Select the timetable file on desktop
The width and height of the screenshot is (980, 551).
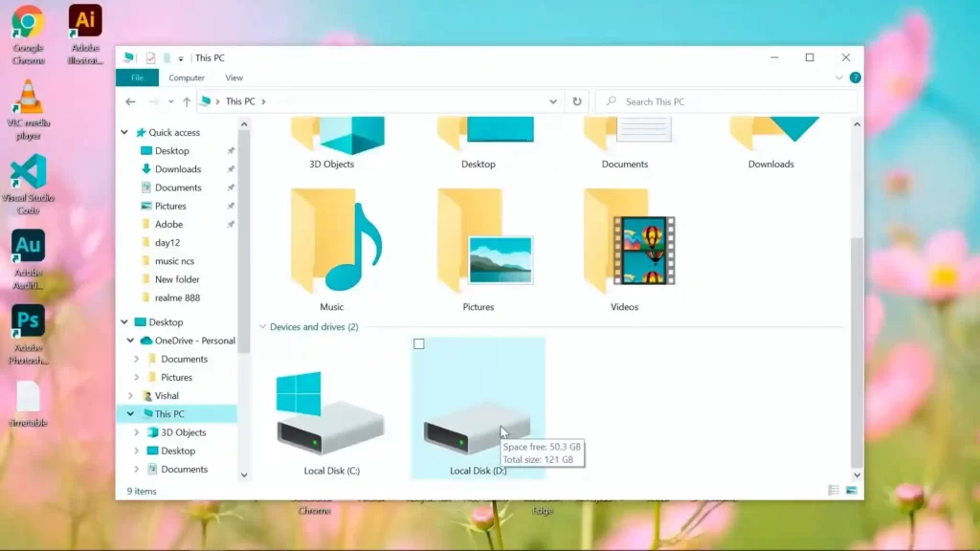[28, 405]
